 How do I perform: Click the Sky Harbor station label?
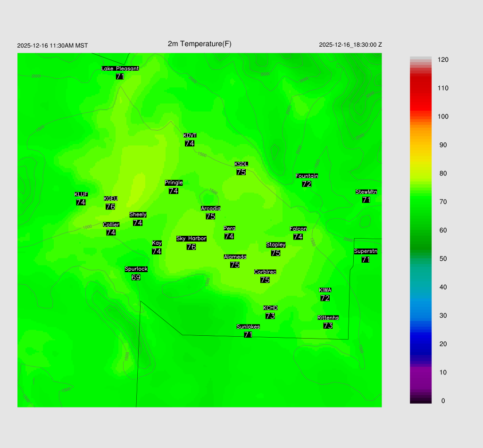[x=191, y=239]
